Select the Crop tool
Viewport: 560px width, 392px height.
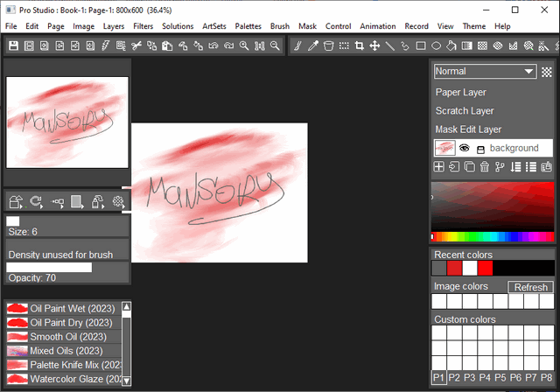click(359, 45)
